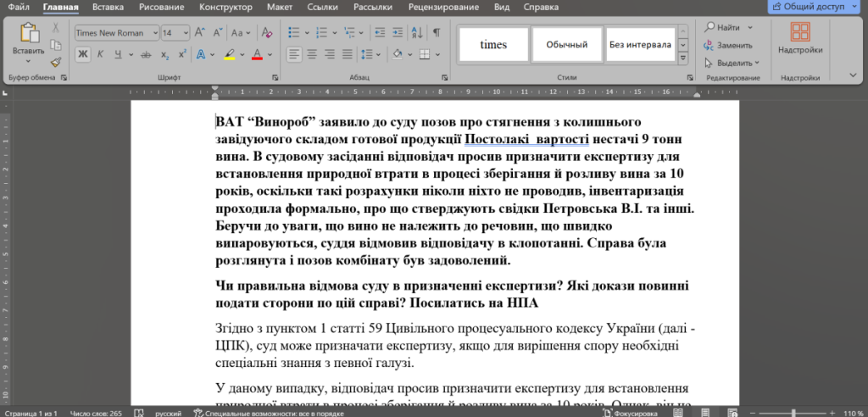Click Заменить to replace text

pos(728,46)
